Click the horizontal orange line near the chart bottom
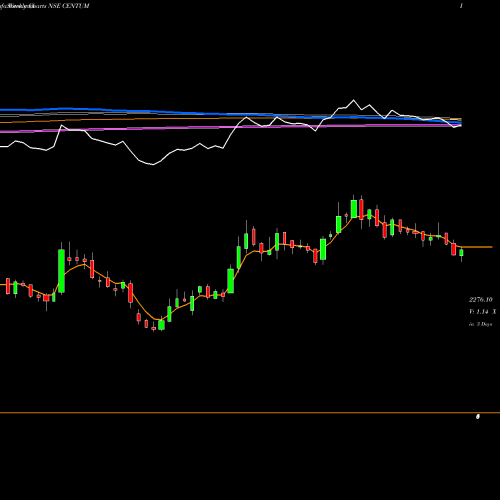This screenshot has height=500, width=500. pos(250,413)
